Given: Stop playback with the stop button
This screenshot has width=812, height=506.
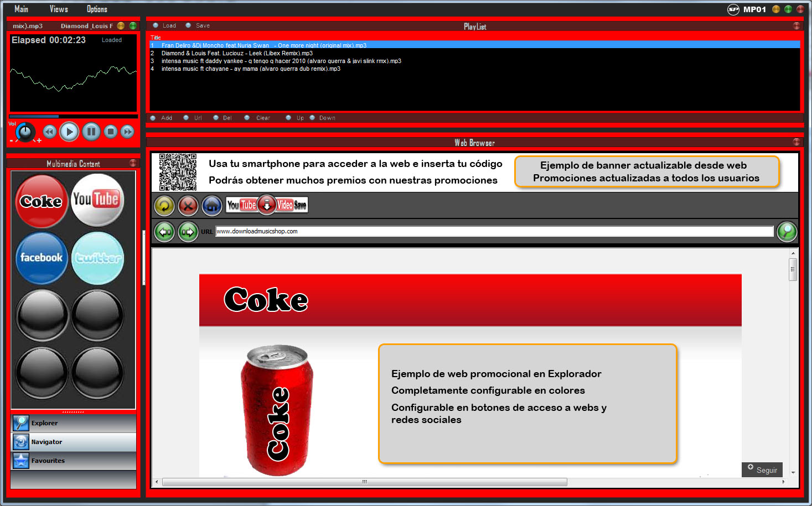Looking at the screenshot, I should pos(111,132).
